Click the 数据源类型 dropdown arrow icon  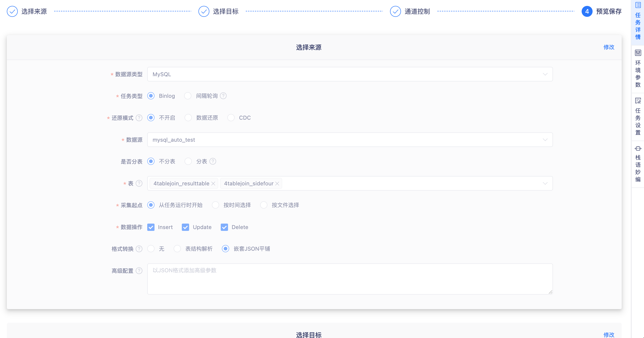pos(545,74)
